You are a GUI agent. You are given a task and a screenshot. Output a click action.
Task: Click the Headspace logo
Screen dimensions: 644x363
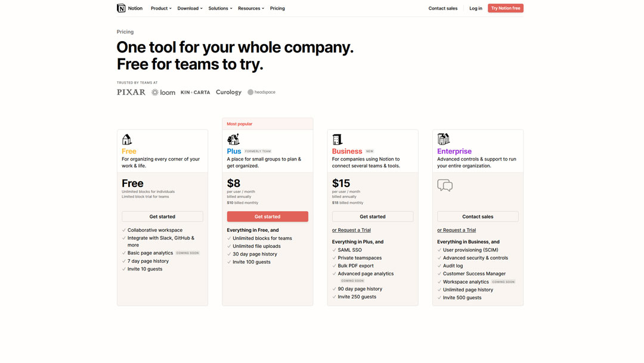(261, 92)
